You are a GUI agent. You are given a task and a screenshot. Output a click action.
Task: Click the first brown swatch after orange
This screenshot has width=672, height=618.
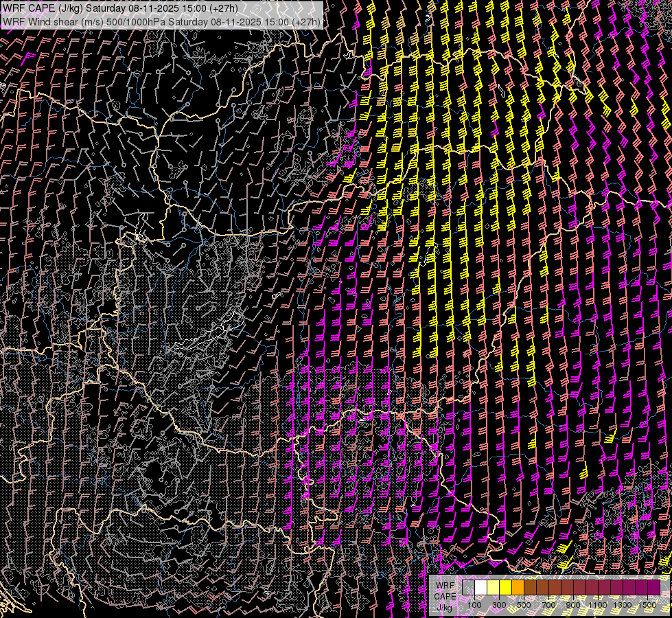tap(530, 587)
